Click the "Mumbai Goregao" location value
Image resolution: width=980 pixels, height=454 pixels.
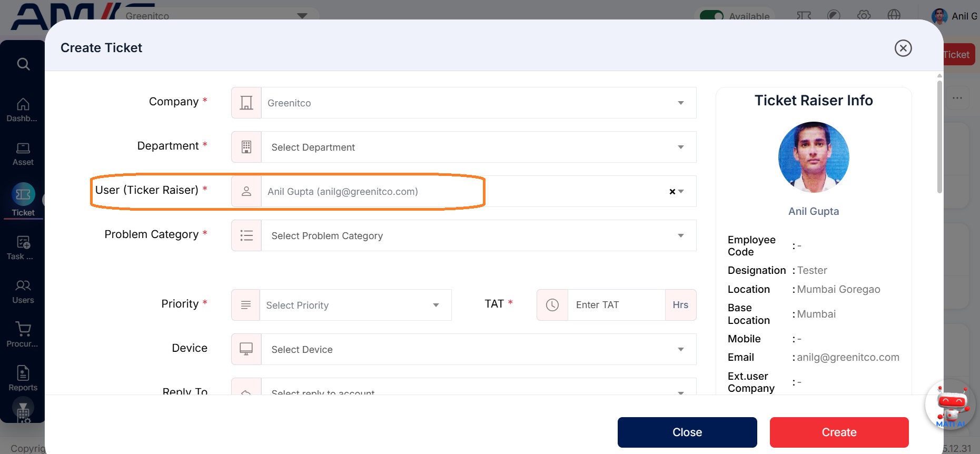[x=838, y=289]
